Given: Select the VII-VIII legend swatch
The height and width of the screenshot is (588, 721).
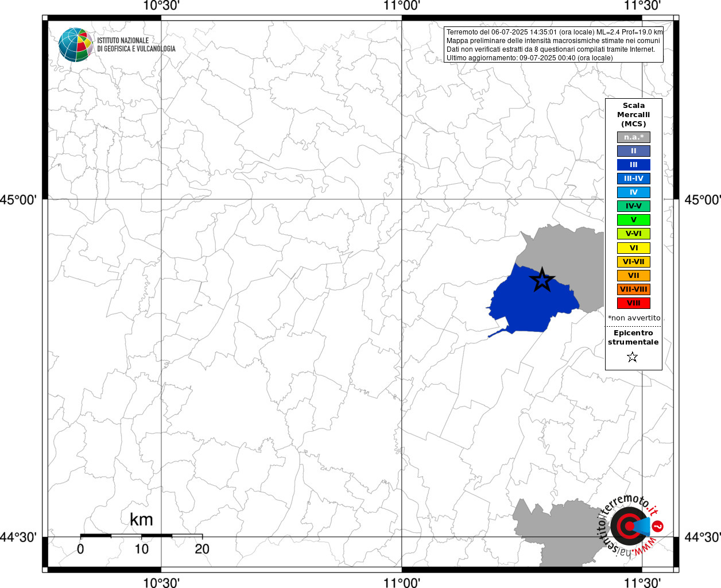Looking at the screenshot, I should pos(634,289).
